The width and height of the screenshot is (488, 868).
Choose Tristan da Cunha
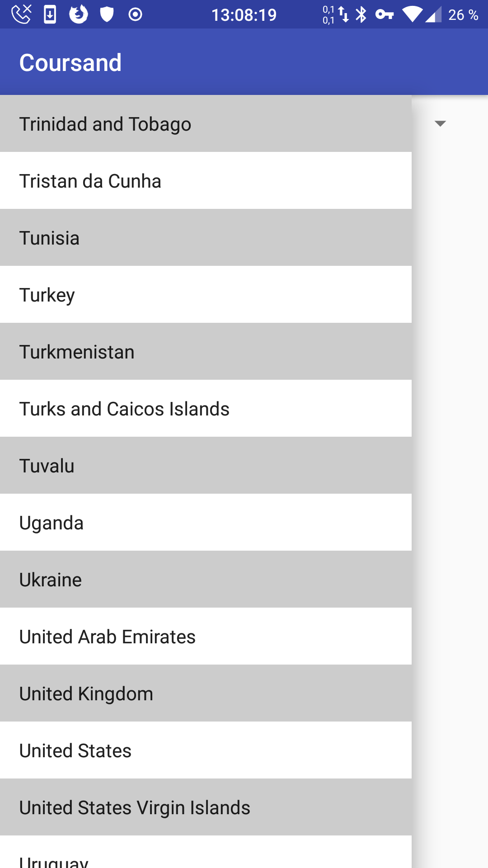coord(206,181)
